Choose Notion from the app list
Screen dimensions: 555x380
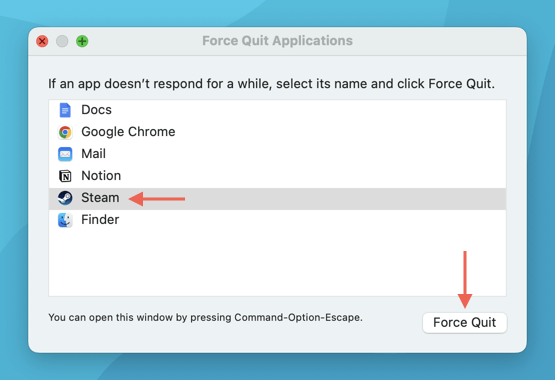point(277,176)
